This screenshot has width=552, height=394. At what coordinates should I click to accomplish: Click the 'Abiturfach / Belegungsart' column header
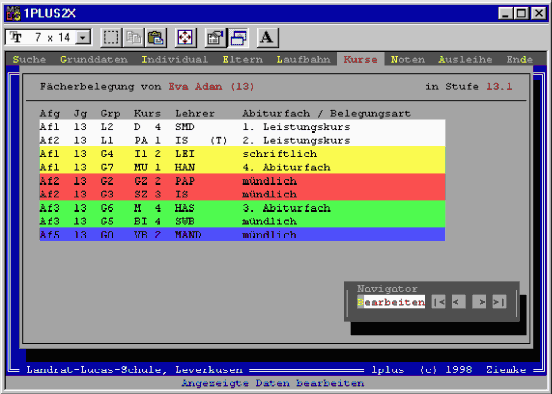[326, 113]
